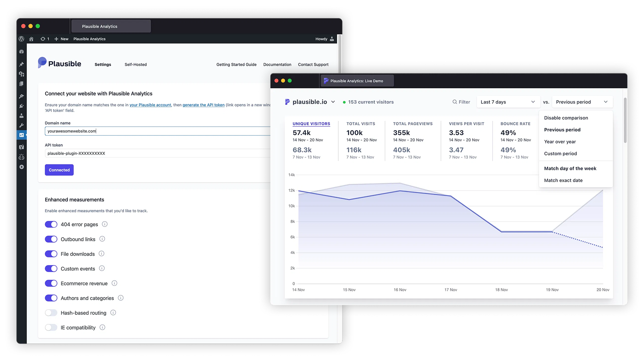Open the home icon in admin bar
Viewport: 644px width, 362px height.
(x=31, y=39)
